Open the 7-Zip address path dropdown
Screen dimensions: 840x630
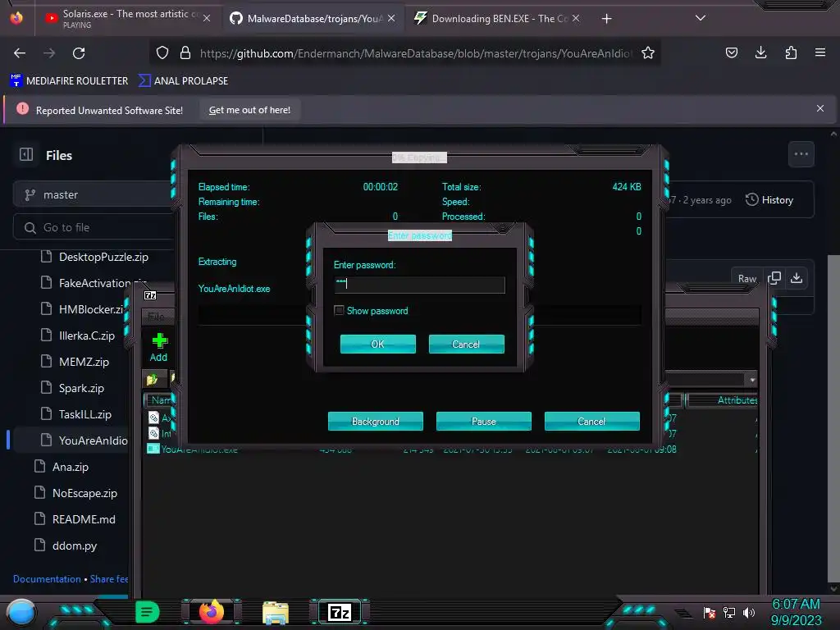point(752,380)
